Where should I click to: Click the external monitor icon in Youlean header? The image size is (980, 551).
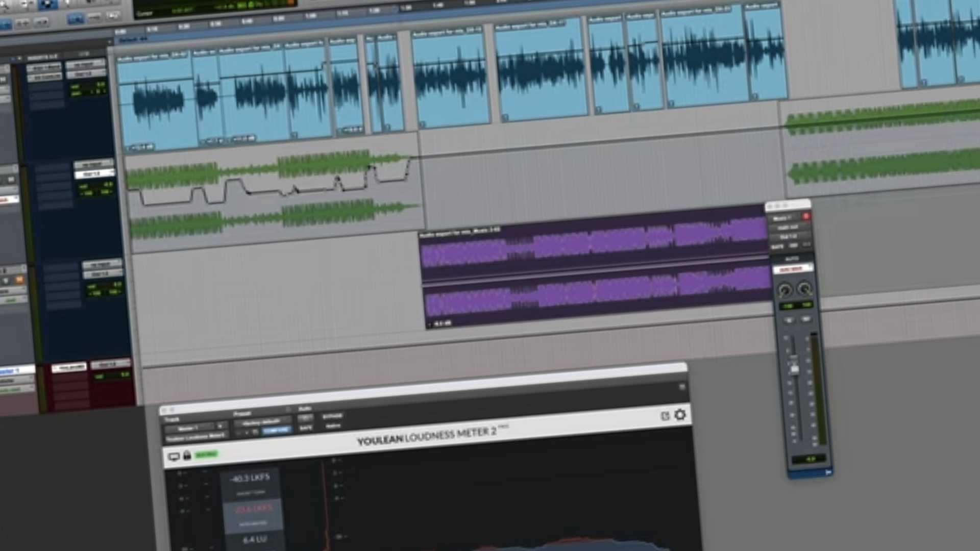(x=666, y=415)
